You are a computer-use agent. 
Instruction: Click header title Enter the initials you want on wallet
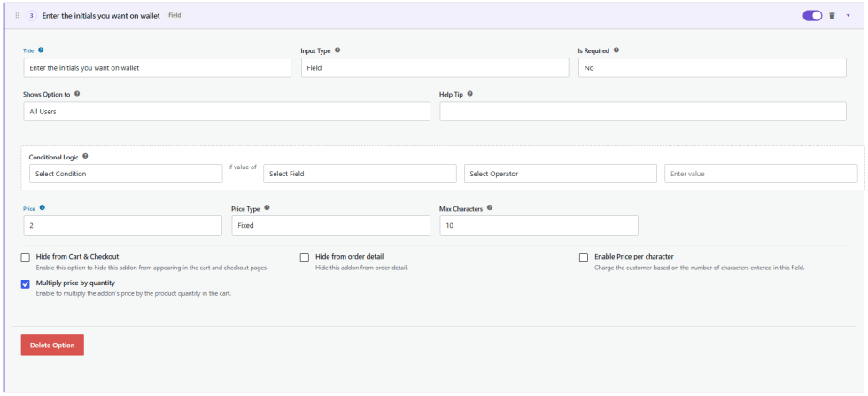tap(101, 16)
